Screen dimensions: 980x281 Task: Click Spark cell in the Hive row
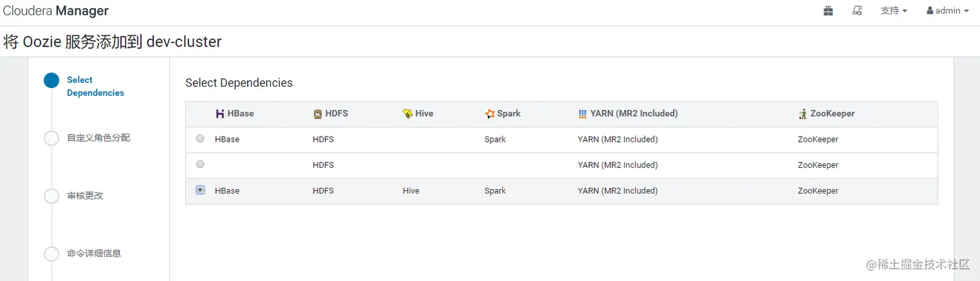coord(495,191)
